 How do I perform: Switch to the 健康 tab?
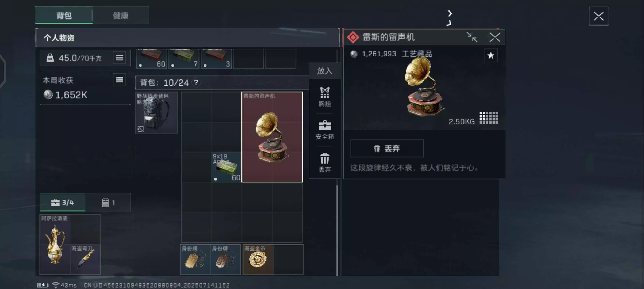pyautogui.click(x=121, y=16)
